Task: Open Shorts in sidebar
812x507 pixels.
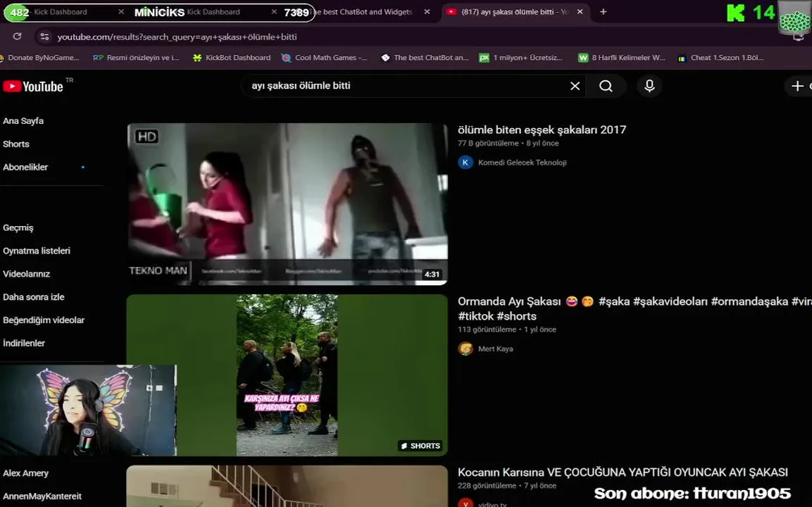Action: click(16, 144)
